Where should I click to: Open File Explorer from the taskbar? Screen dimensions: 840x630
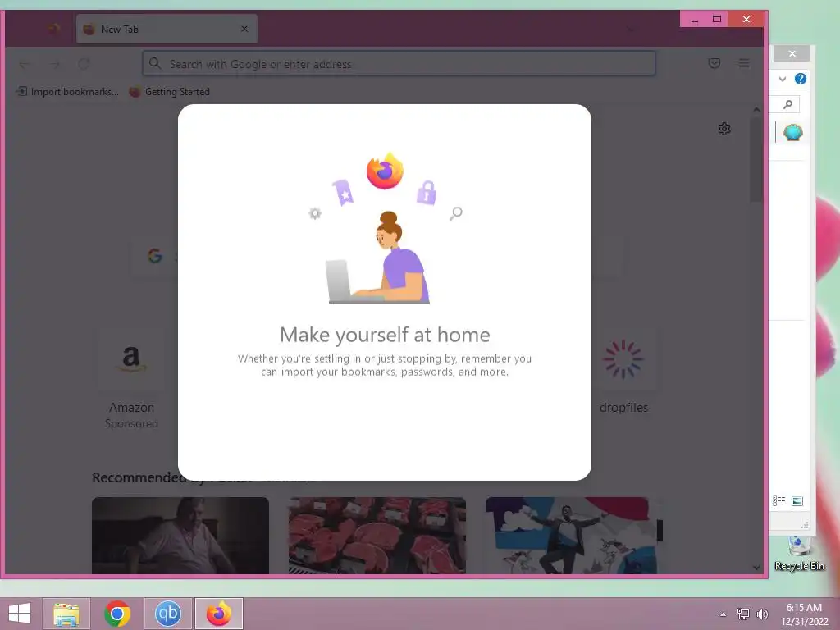[x=66, y=614]
